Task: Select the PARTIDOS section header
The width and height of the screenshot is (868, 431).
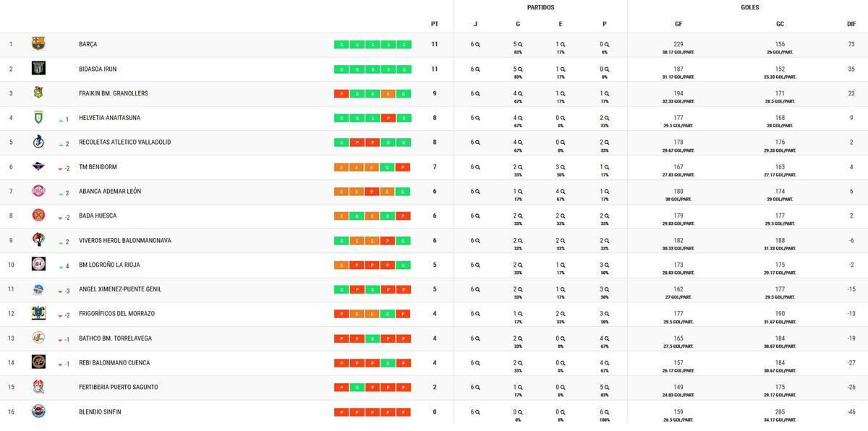Action: (x=540, y=7)
